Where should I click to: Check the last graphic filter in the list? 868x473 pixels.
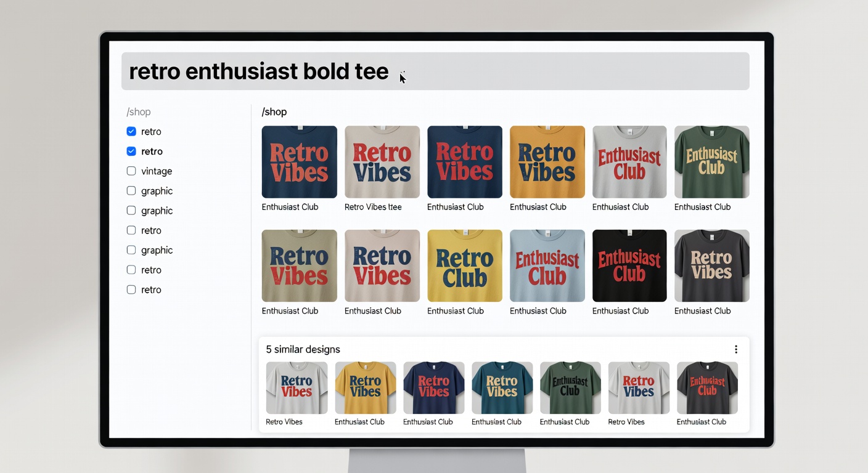point(131,249)
